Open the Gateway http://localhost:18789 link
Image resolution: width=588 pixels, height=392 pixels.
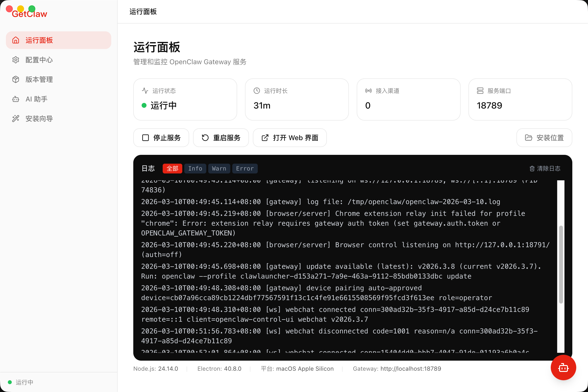pyautogui.click(x=411, y=369)
